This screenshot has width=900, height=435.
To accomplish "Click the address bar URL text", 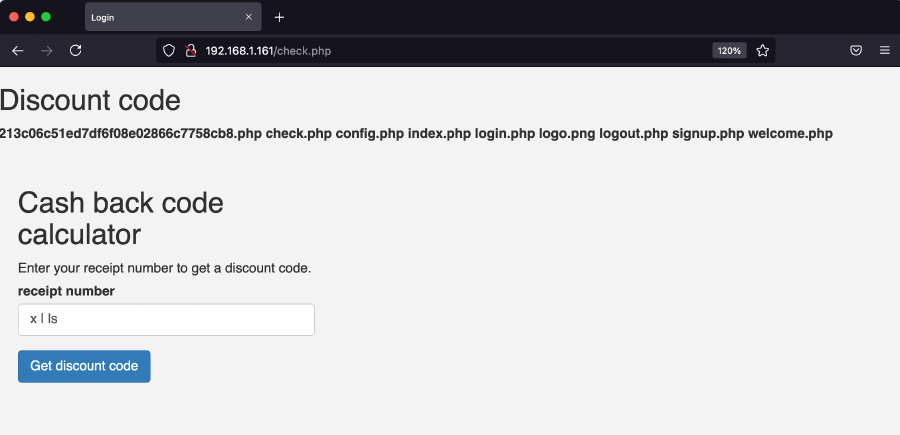I will (268, 50).
